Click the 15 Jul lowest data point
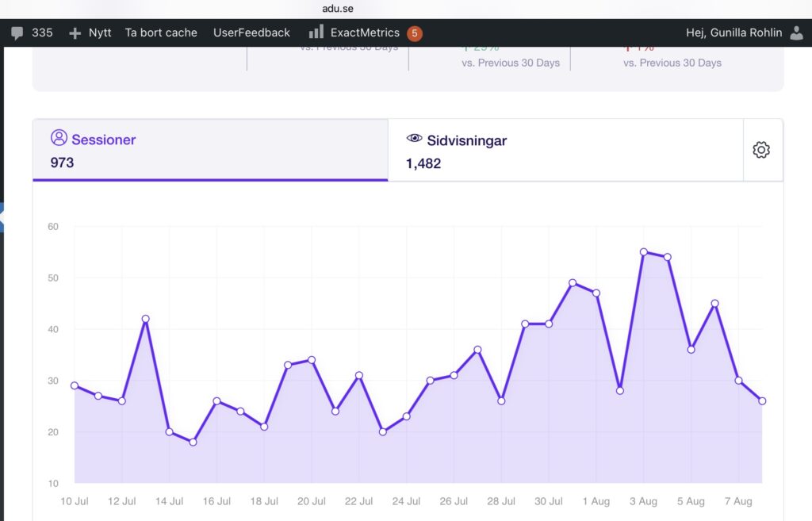The width and height of the screenshot is (812, 521). [x=193, y=442]
